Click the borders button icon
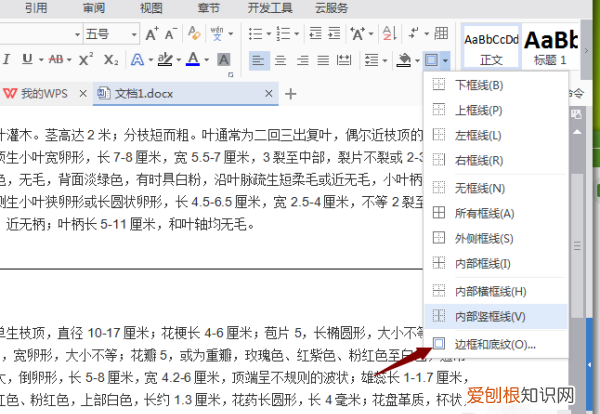600x414 pixels. [x=432, y=60]
